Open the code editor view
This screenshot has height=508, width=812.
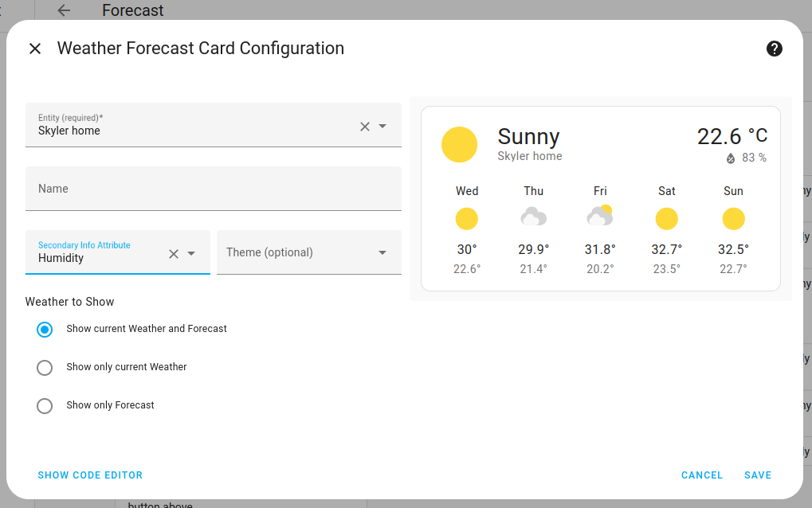pos(90,475)
